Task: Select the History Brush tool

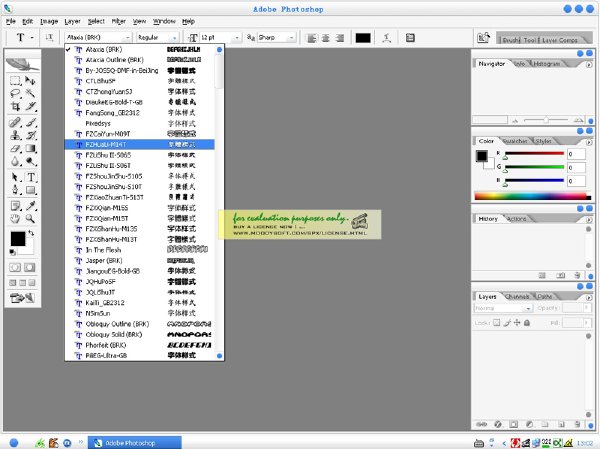Action: [30, 136]
